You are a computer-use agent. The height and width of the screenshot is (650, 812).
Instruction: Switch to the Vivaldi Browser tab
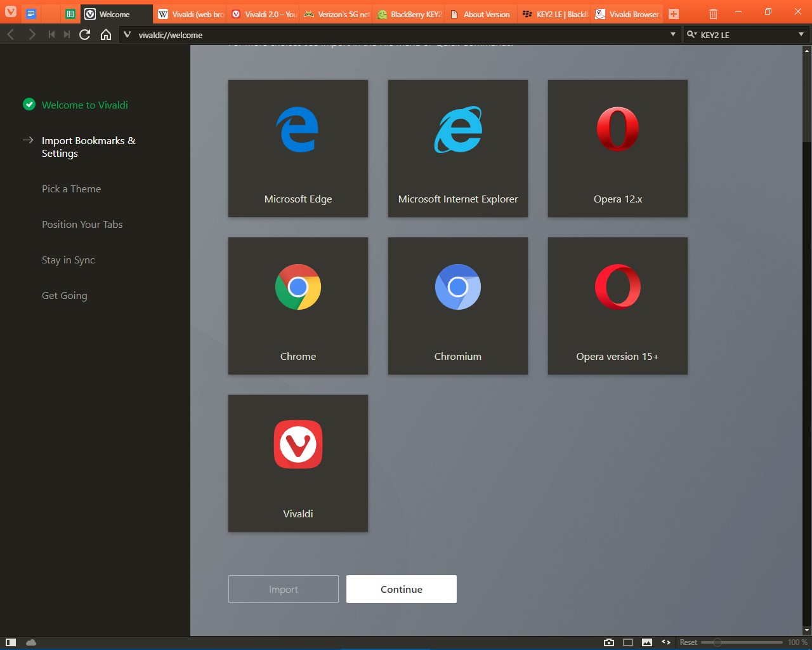click(x=628, y=13)
